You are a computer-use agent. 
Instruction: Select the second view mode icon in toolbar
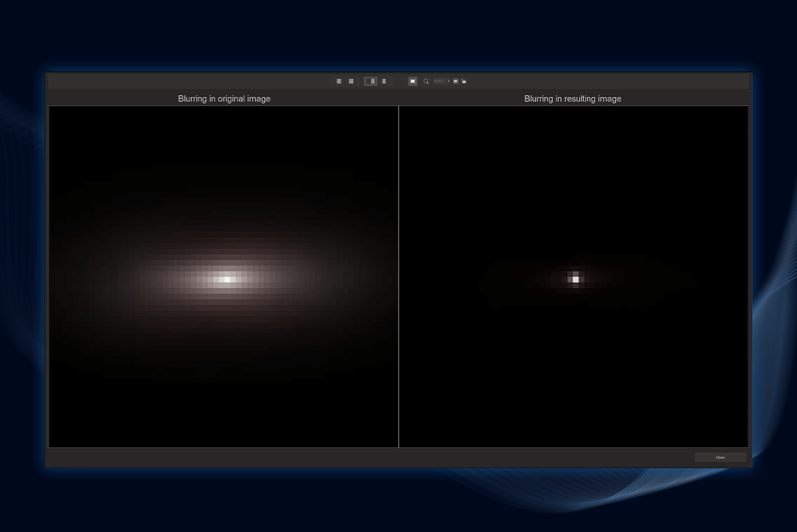pyautogui.click(x=351, y=81)
